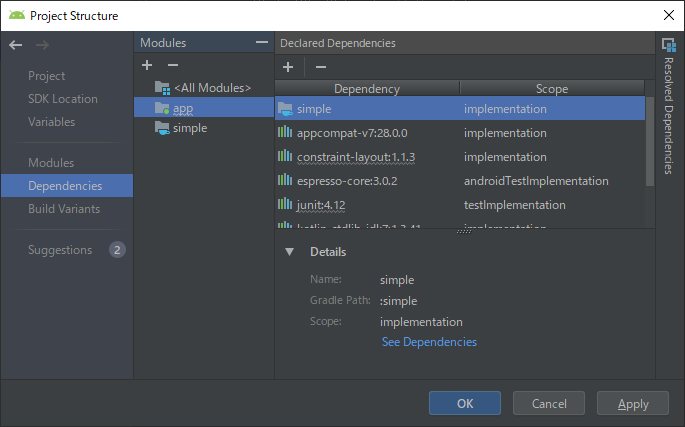Add a new module with plus icon
Screen dimensions: 685x427
coord(147,65)
